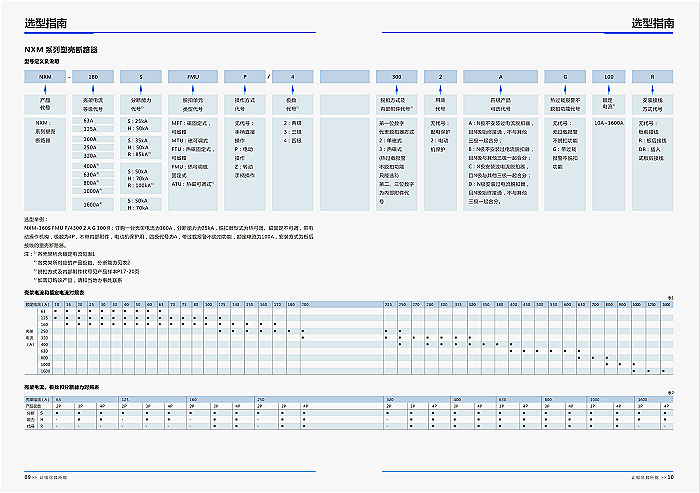
Task: Click the heading starting with NXM 系列
Action: click(x=61, y=50)
